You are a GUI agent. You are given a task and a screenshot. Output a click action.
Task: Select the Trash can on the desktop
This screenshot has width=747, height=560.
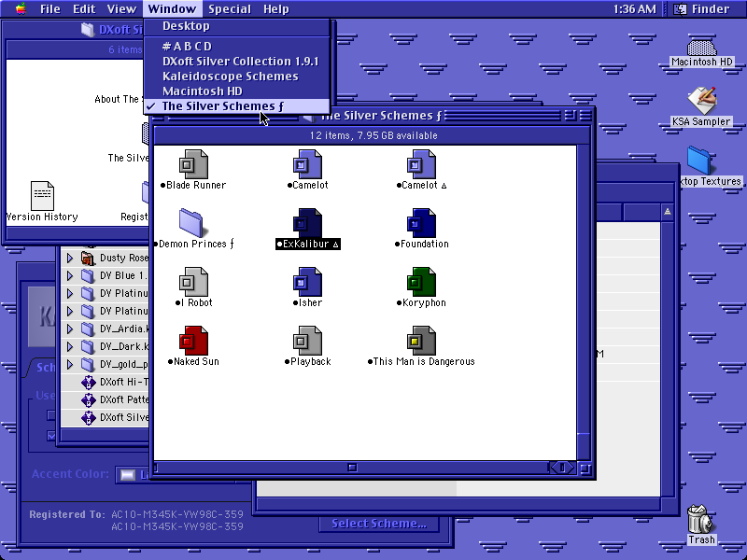[x=700, y=519]
